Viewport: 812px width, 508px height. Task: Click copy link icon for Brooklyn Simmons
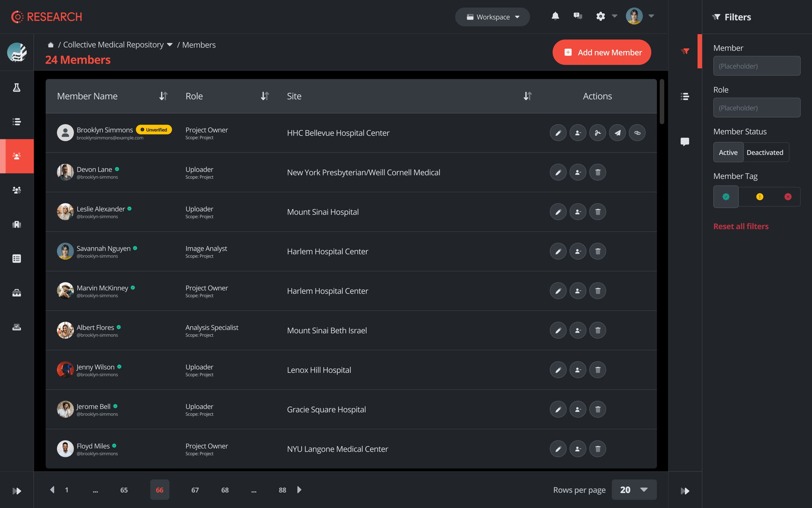(637, 133)
